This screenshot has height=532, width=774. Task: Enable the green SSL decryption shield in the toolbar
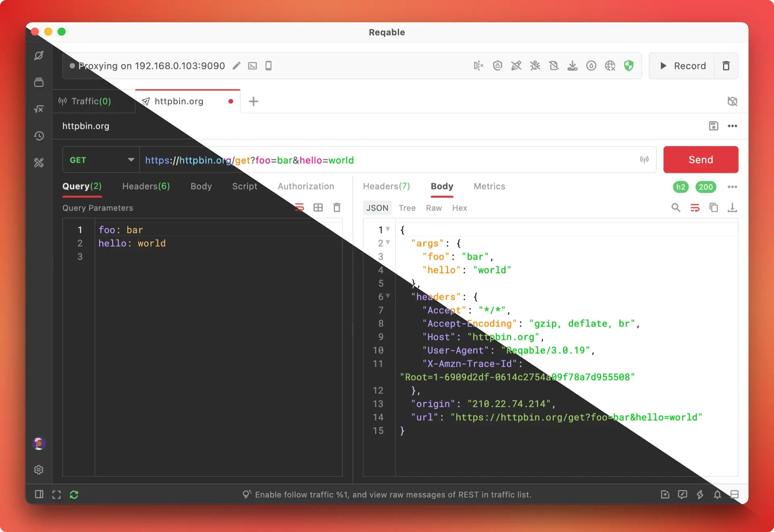[629, 66]
